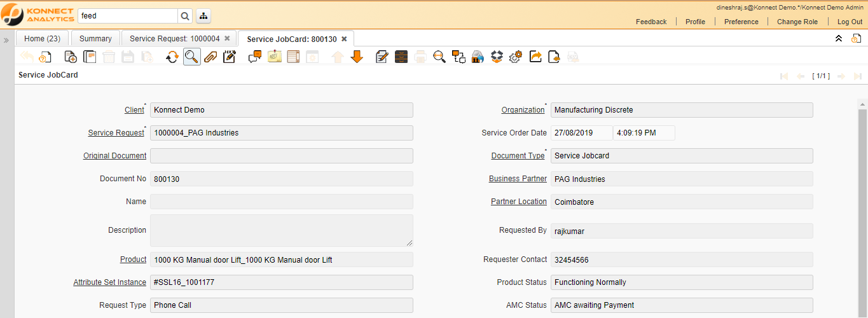
Task: Click Change Role link
Action: point(797,22)
